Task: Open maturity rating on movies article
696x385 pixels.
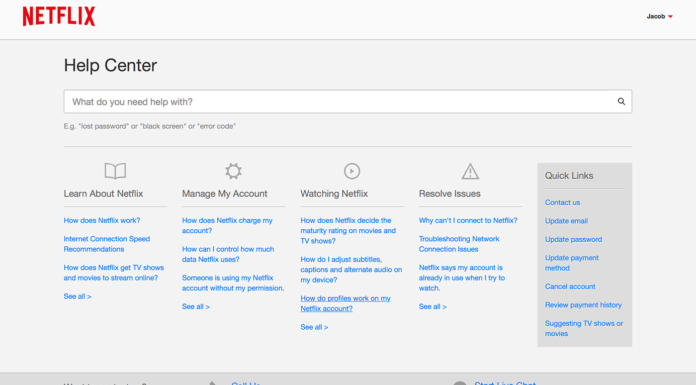Action: pyautogui.click(x=348, y=230)
